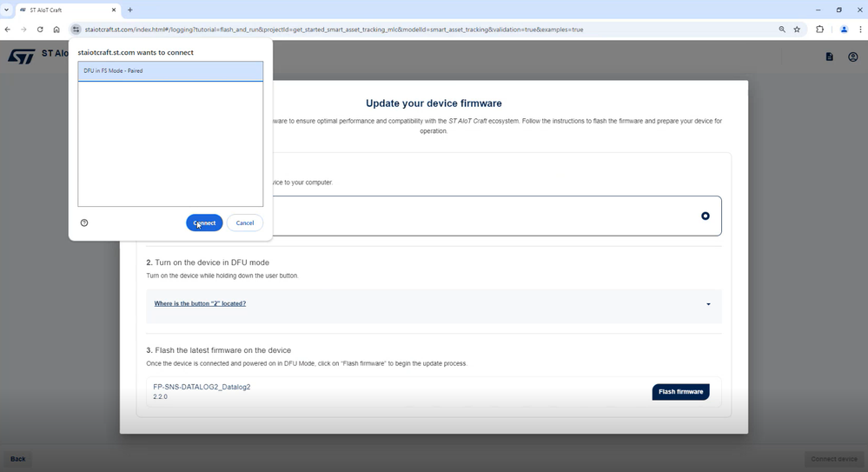Open the Chrome three-dot menu

coord(860,30)
